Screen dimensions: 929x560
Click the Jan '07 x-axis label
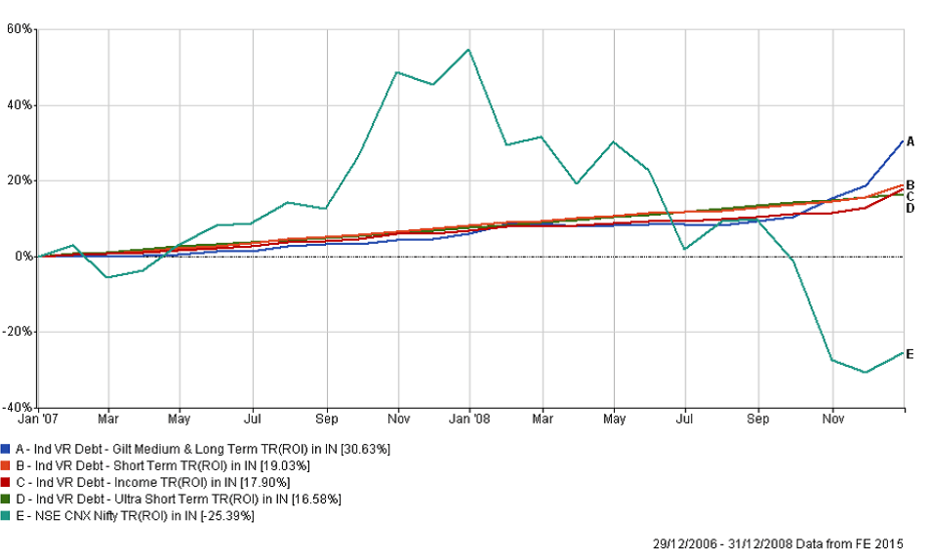coord(38,419)
